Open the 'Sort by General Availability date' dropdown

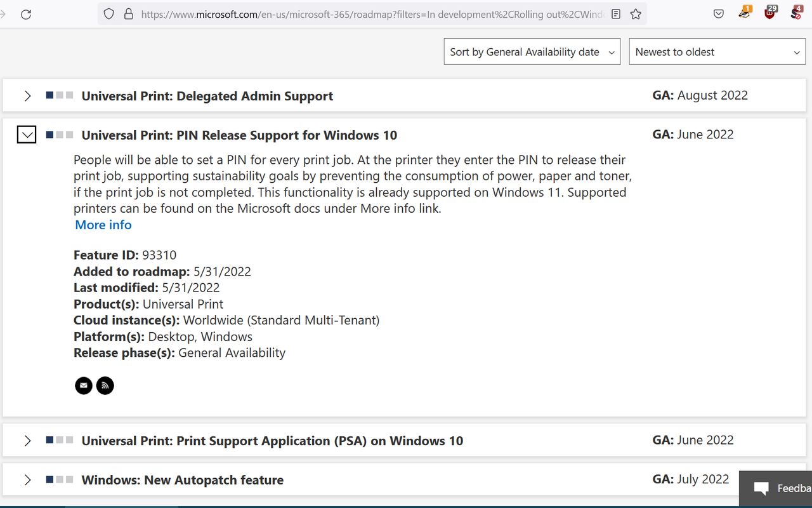click(532, 52)
